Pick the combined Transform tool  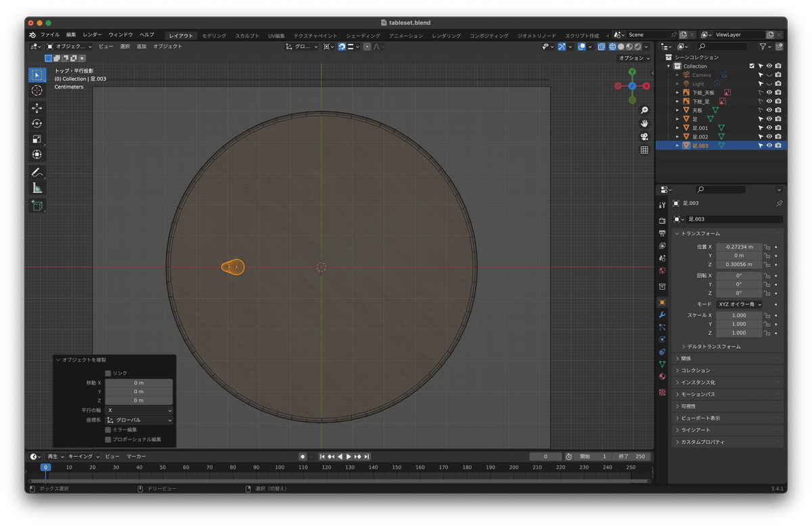pos(37,154)
